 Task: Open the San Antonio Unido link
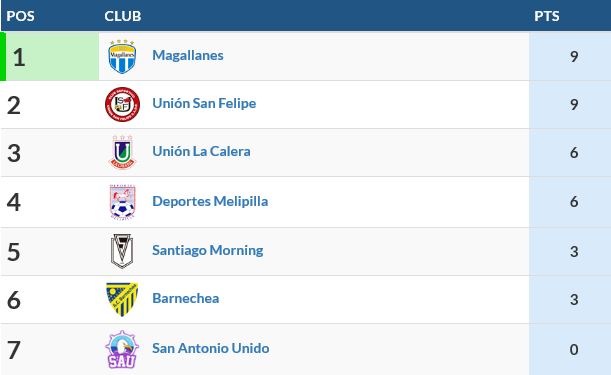click(211, 348)
